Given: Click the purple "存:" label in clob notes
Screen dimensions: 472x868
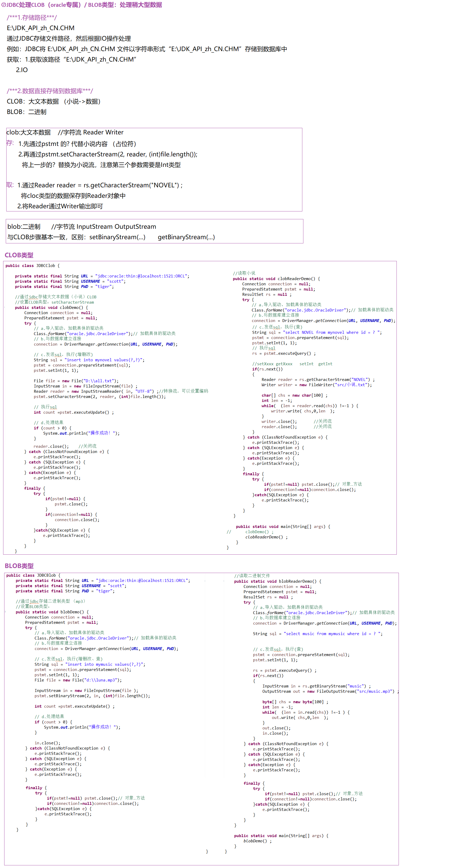Looking at the screenshot, I should (10, 143).
